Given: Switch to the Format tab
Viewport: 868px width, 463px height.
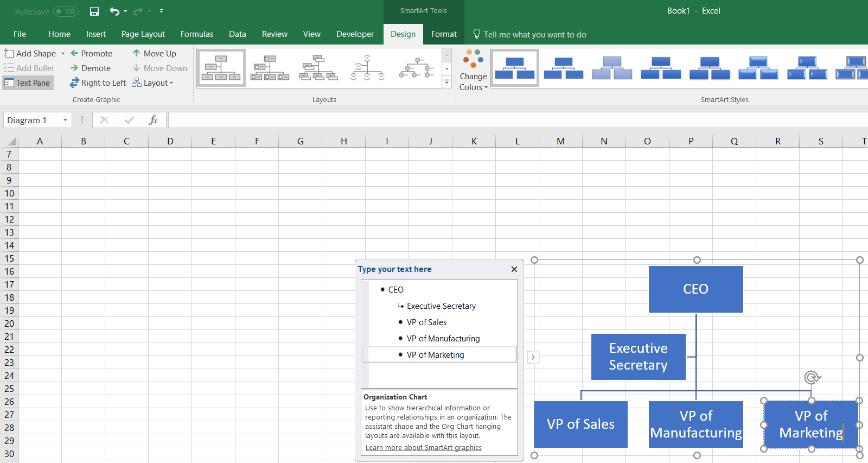Looking at the screenshot, I should [x=443, y=34].
